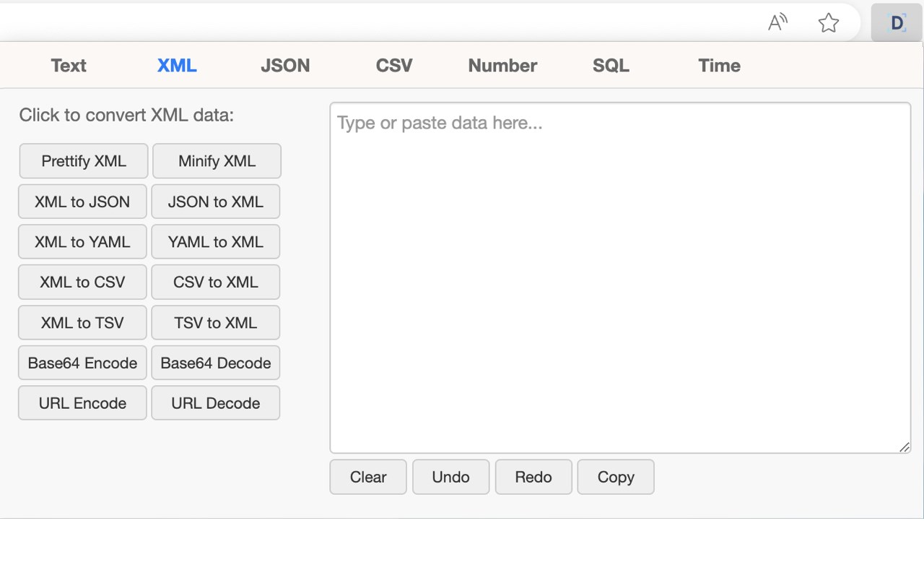Click the Read Aloud icon in address bar
The image size is (924, 578).
777,23
